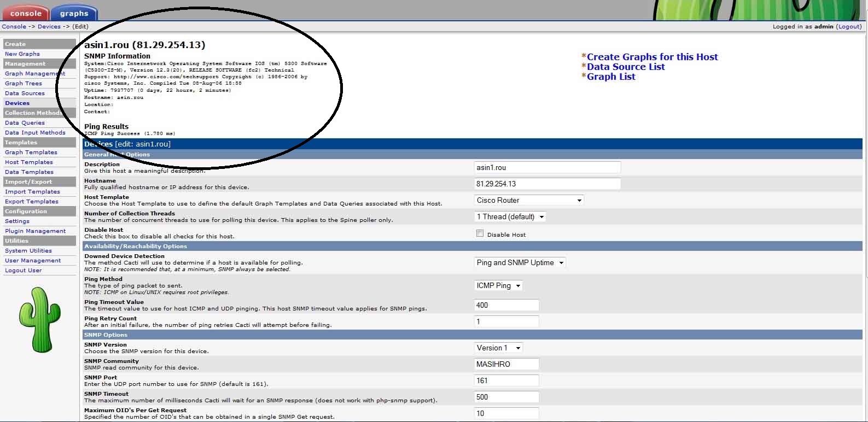Switch to the graphs tab

(74, 13)
